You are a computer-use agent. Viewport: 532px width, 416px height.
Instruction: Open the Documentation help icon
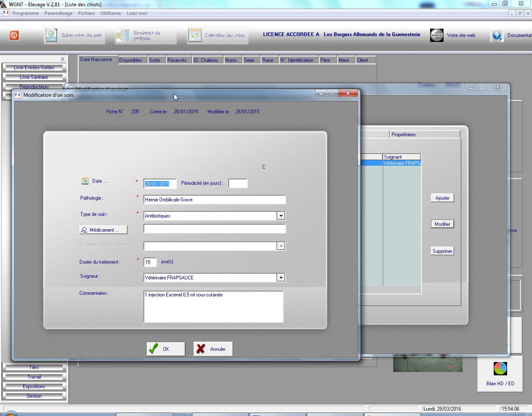tap(497, 35)
